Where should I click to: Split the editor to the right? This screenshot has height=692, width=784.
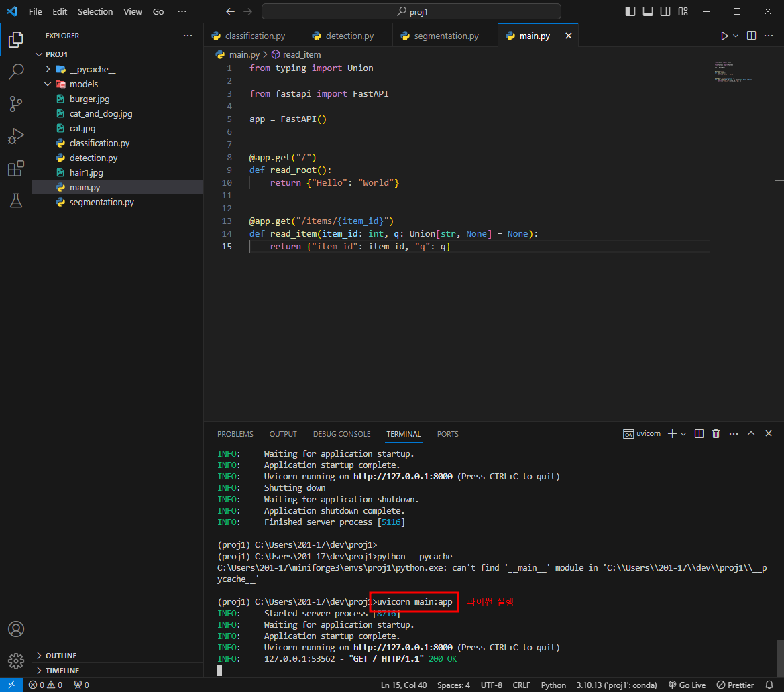pyautogui.click(x=751, y=36)
